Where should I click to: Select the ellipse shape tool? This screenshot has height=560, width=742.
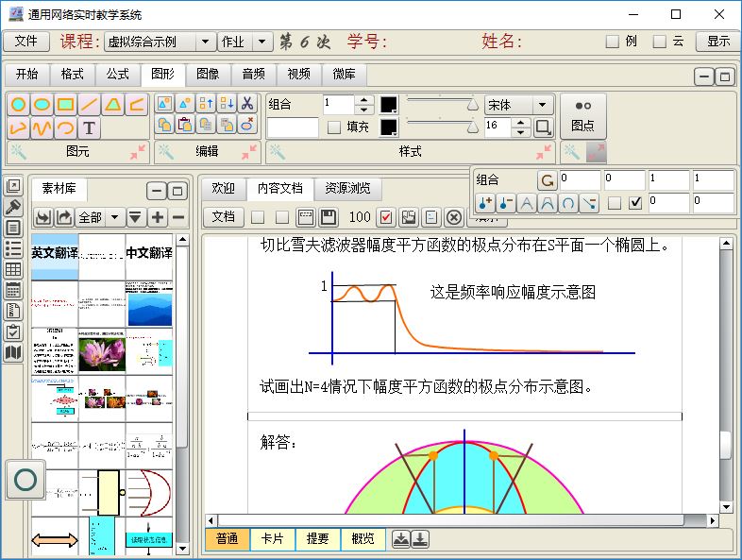[x=42, y=104]
